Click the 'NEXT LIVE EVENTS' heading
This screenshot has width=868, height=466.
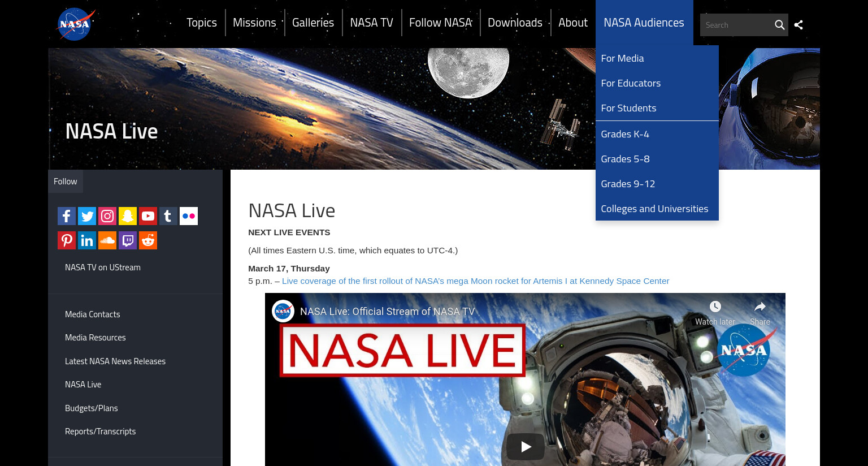tap(289, 232)
